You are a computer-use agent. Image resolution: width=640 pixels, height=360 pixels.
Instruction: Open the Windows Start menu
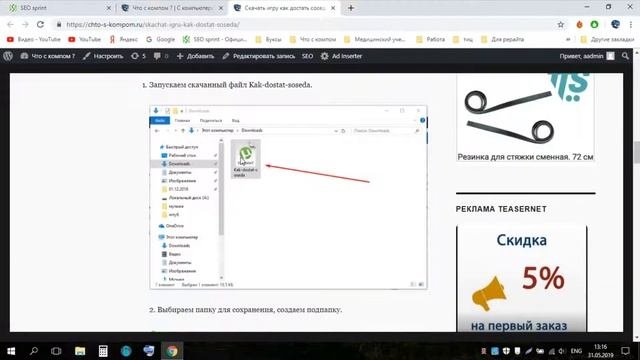pyautogui.click(x=11, y=351)
